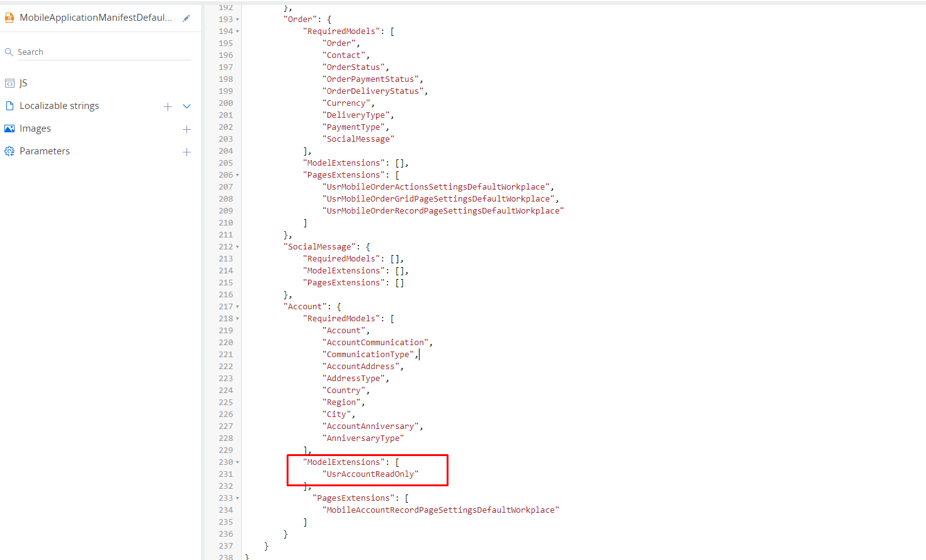
Task: Click "SocialMessage" string on line 203
Action: tap(358, 139)
